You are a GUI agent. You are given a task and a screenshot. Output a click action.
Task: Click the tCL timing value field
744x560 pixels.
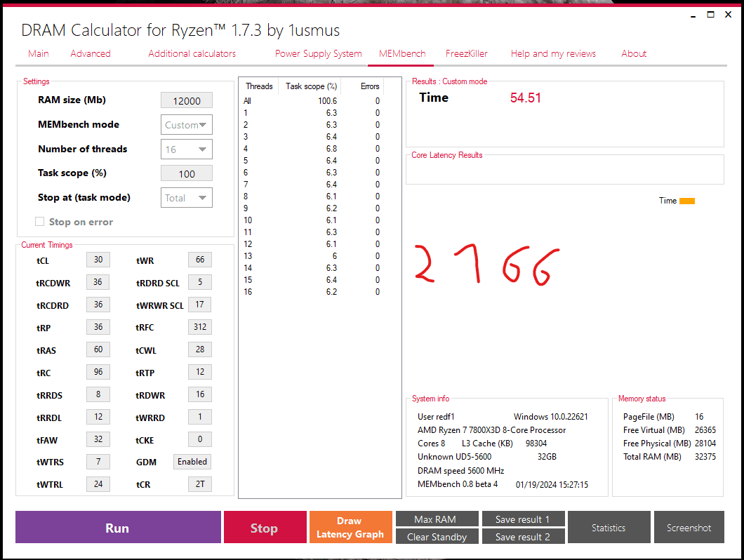pyautogui.click(x=98, y=260)
